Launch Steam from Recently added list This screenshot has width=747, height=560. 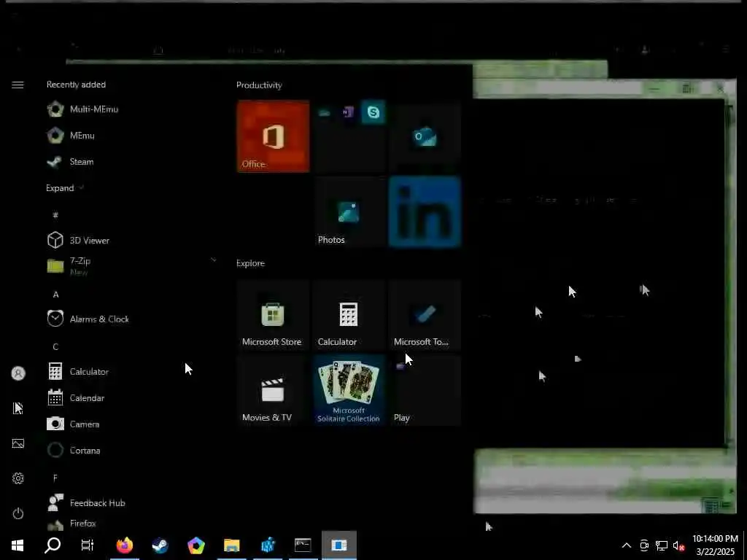(x=131, y=162)
